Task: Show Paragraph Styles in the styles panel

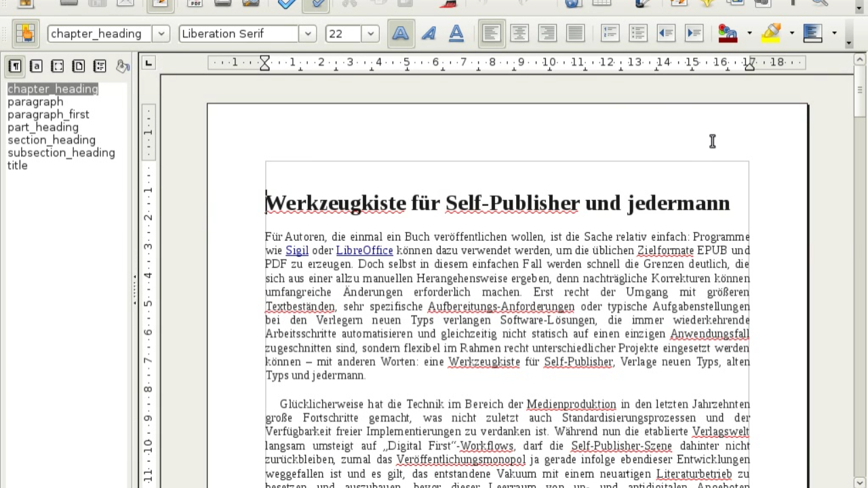Action: coord(15,66)
